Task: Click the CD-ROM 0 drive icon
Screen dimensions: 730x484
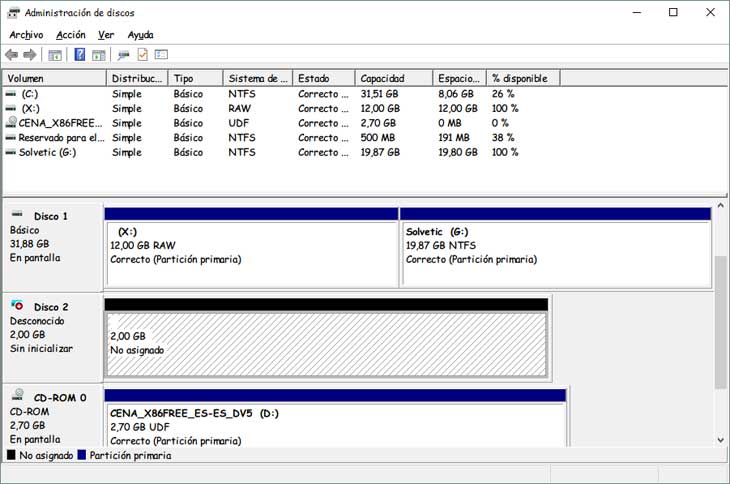Action: pyautogui.click(x=17, y=394)
